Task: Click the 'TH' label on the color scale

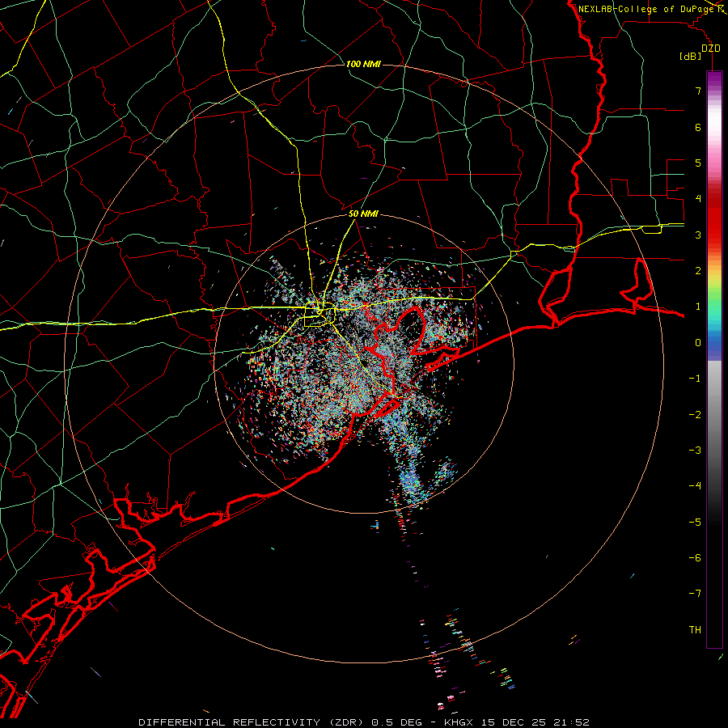Action: (x=695, y=630)
